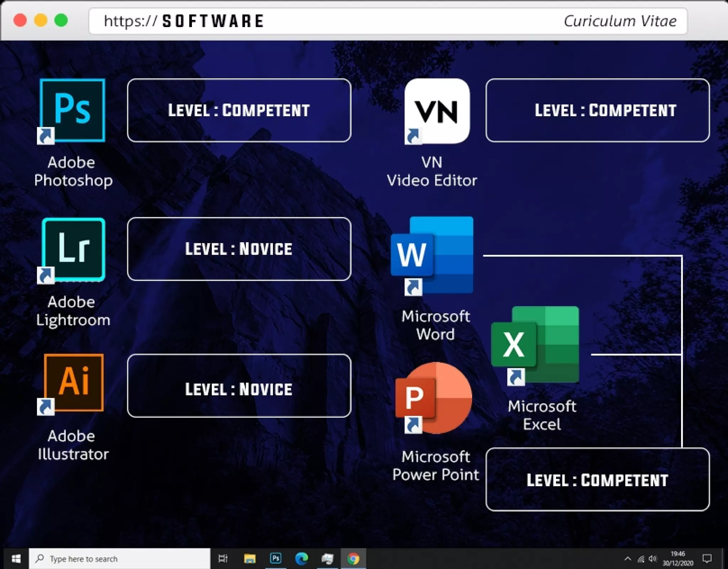Launch the Microsoft Word shortcut
Image resolution: width=728 pixels, height=569 pixels.
(432, 255)
